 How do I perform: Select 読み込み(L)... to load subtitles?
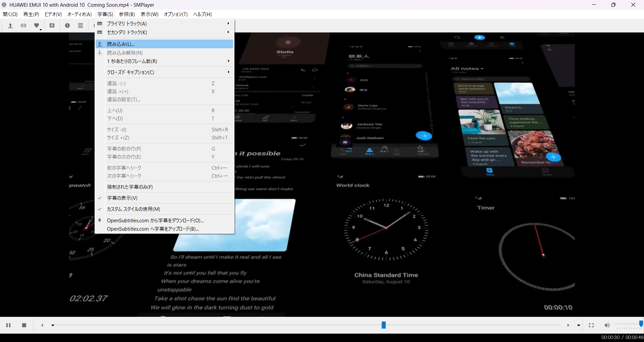click(121, 44)
